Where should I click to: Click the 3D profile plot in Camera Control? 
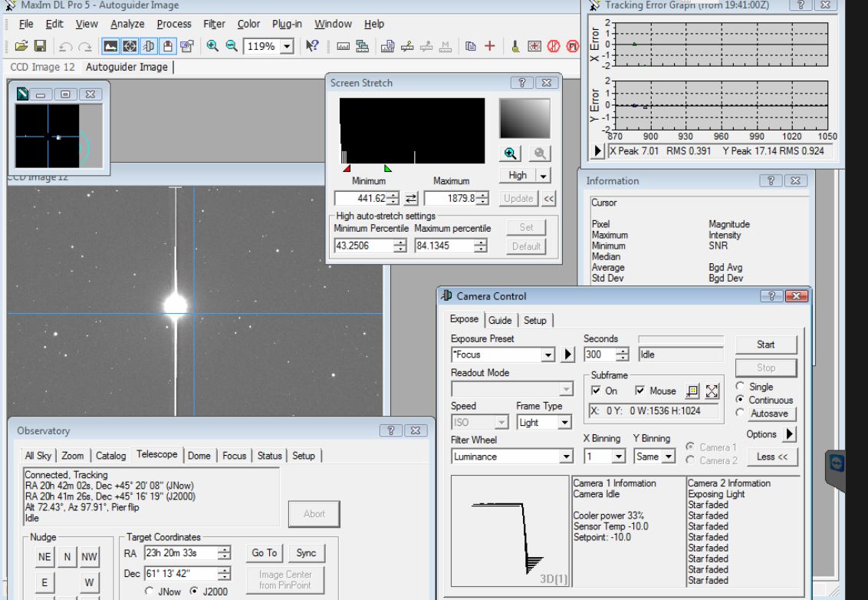click(510, 531)
